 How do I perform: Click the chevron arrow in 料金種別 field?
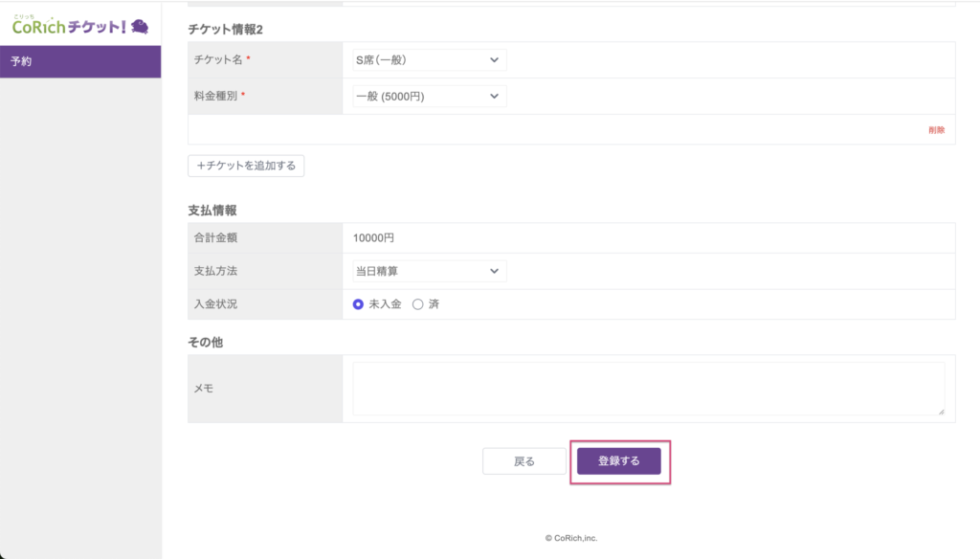494,96
